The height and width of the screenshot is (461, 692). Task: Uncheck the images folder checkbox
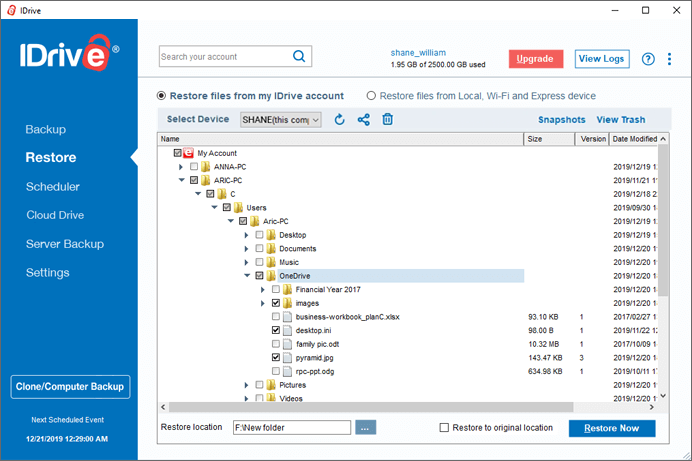(276, 303)
